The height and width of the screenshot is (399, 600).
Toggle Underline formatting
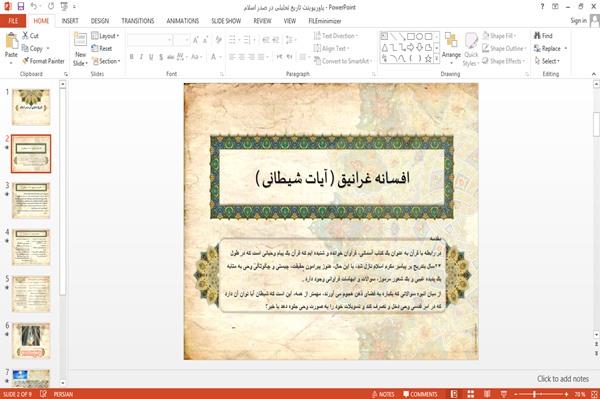[x=151, y=57]
